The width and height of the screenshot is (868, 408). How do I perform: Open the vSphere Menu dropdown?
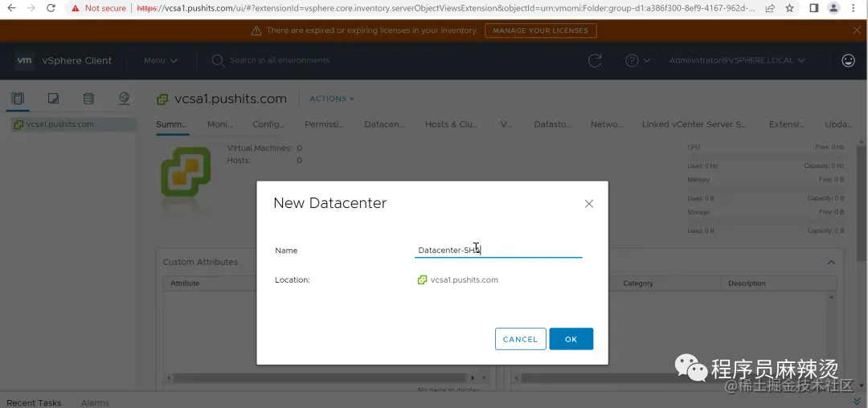[x=161, y=61]
